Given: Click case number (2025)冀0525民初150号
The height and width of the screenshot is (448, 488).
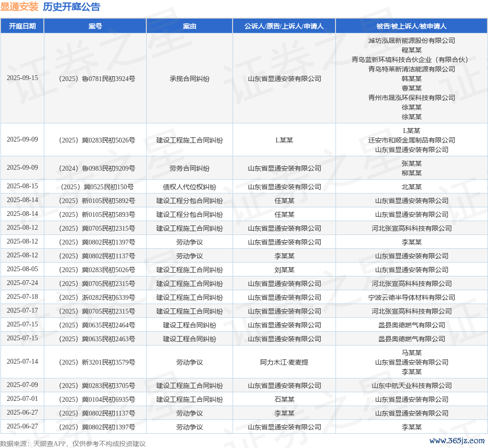Looking at the screenshot, I should tap(95, 187).
